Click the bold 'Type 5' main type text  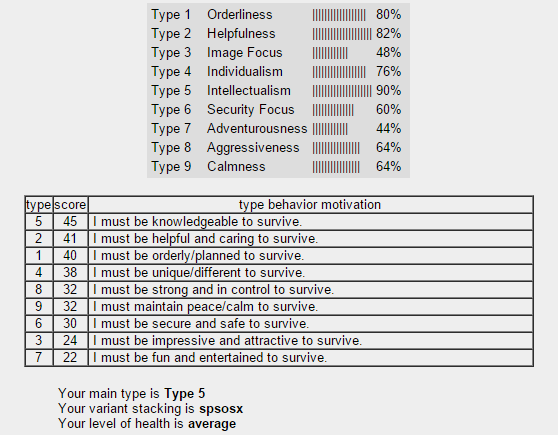(x=185, y=393)
